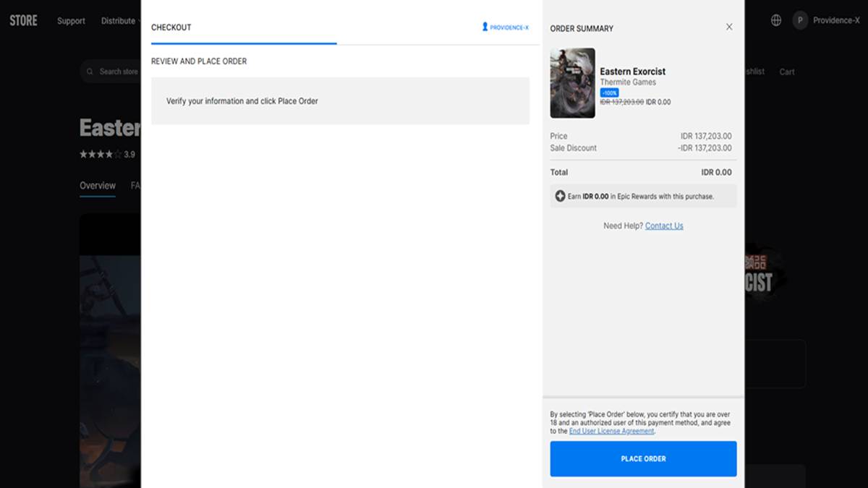This screenshot has height=488, width=868.
Task: Open Support menu in store navigation
Action: tap(71, 21)
